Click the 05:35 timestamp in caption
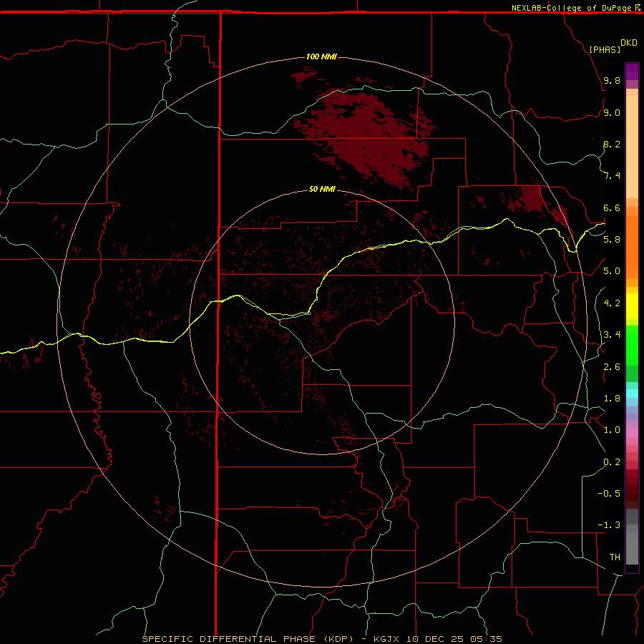 point(487,639)
